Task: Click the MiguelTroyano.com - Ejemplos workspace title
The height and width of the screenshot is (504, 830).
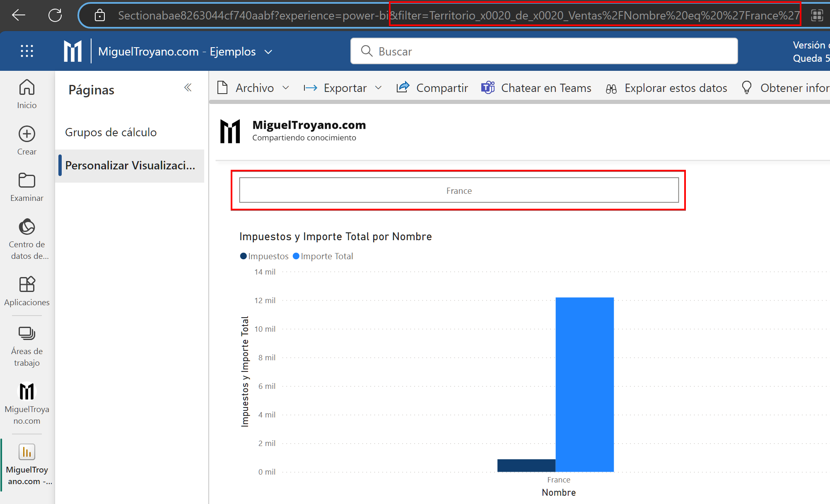Action: coord(177,51)
